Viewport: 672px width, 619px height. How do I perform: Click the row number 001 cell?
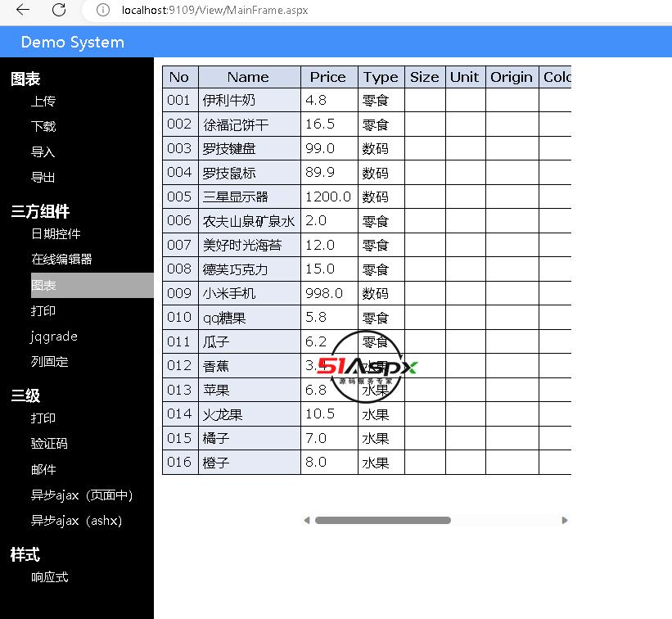180,101
